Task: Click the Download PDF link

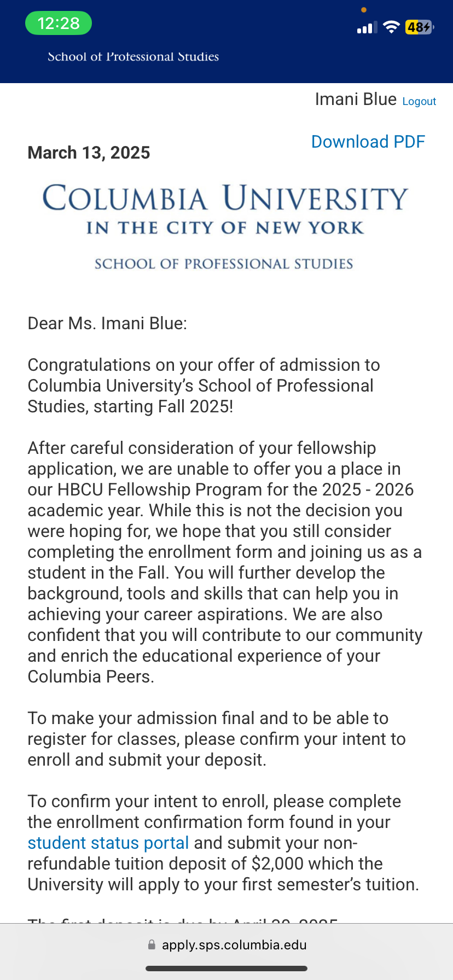Action: click(x=368, y=142)
